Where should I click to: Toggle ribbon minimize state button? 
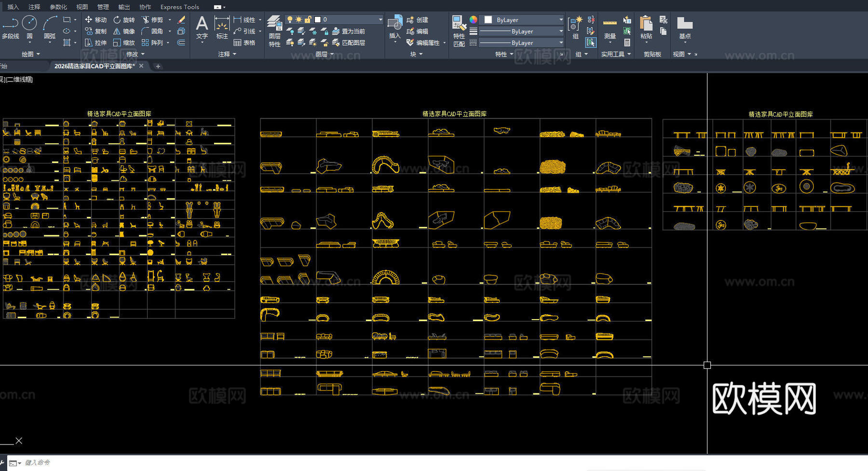point(218,7)
